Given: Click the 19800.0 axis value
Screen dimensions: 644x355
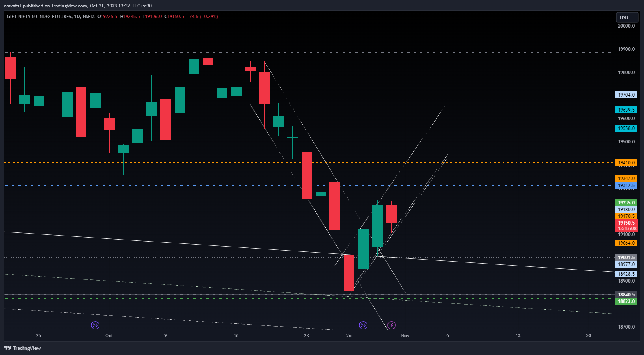Looking at the screenshot, I should tap(626, 72).
